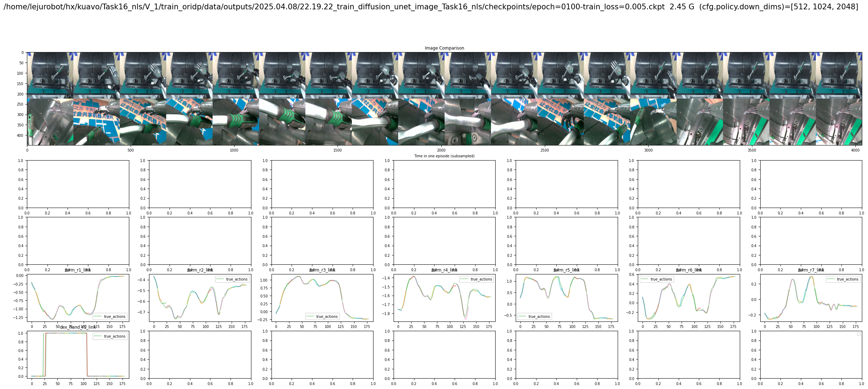Click the true_actions legend in dex_hand_r1_link plot

(110, 336)
